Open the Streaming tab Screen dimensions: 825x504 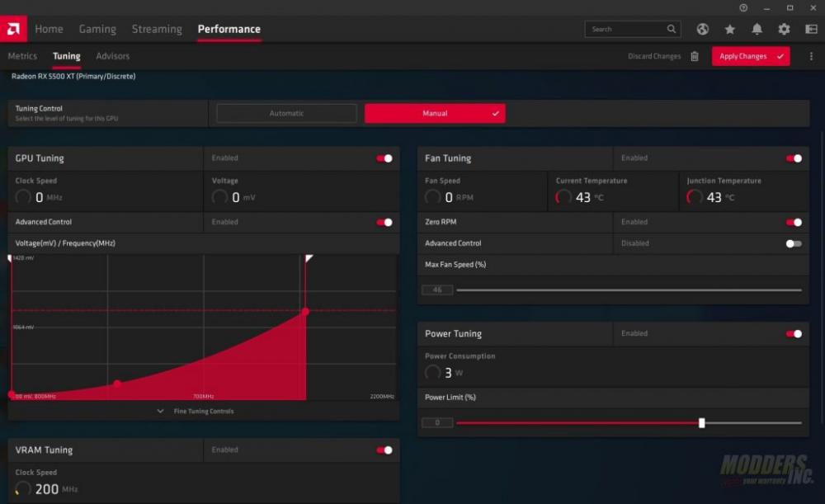157,29
